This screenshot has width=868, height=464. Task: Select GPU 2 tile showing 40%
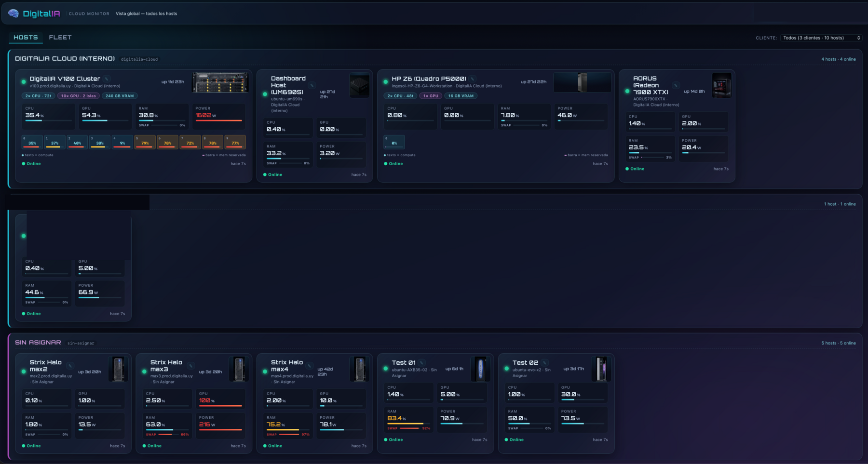pyautogui.click(x=77, y=142)
